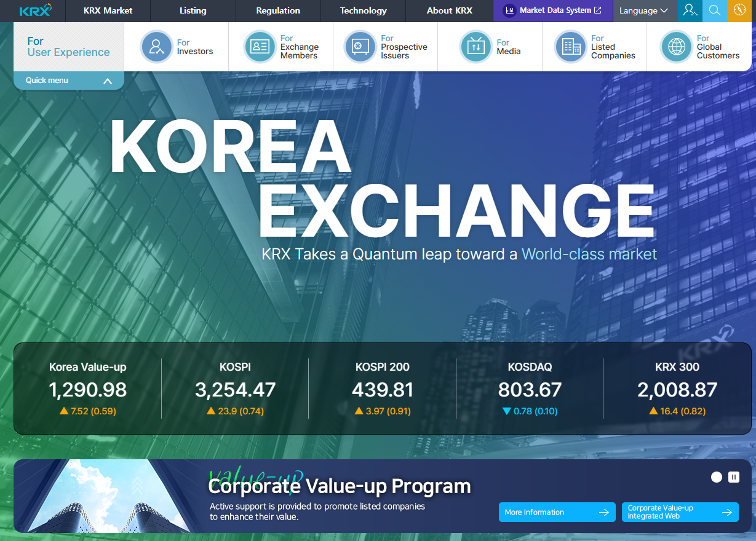Select the Korea Value-up index
The height and width of the screenshot is (541, 756).
coord(88,367)
